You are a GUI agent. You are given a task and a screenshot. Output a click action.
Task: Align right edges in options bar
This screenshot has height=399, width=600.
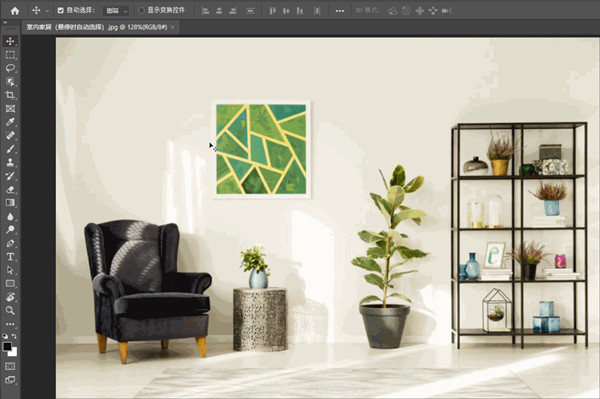pyautogui.click(x=233, y=11)
